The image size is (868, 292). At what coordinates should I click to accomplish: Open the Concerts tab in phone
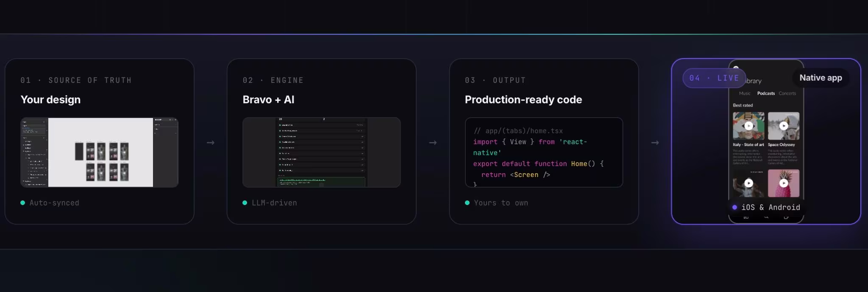click(787, 93)
